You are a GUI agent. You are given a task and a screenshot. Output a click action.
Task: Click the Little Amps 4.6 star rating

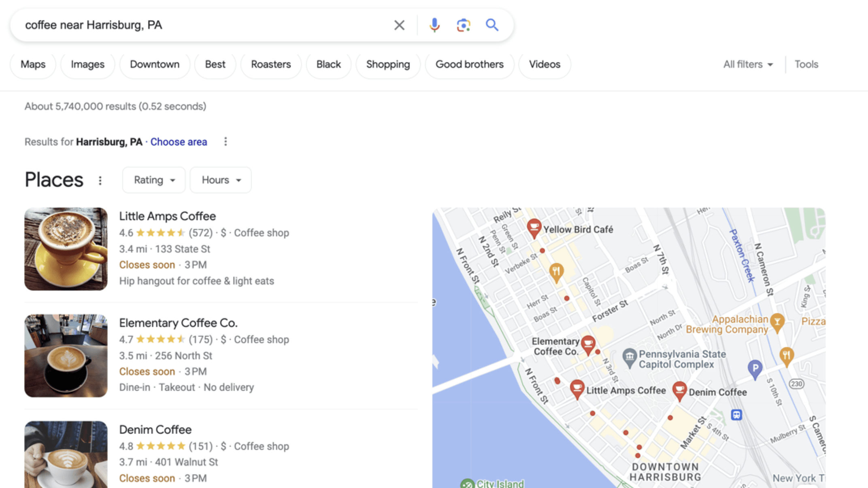[161, 233]
